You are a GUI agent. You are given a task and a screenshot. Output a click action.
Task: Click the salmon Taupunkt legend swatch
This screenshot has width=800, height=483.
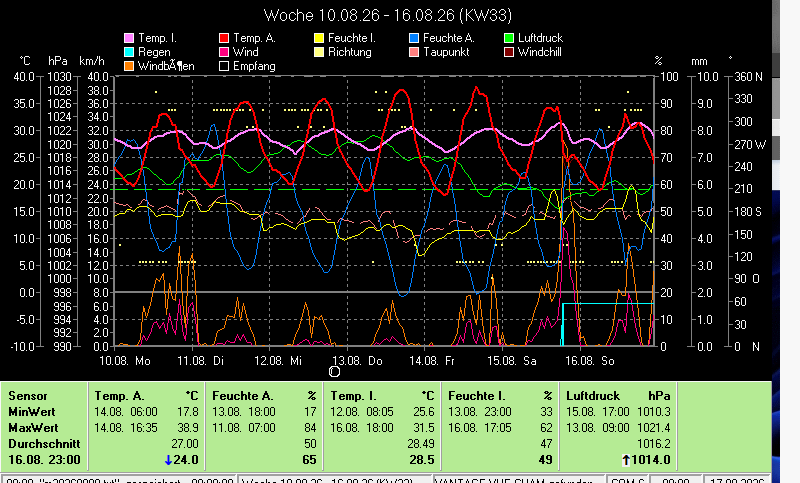(414, 52)
